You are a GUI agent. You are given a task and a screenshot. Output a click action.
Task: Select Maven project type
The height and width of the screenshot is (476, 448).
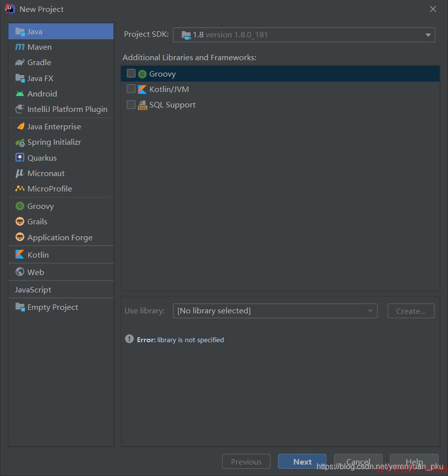[61, 47]
